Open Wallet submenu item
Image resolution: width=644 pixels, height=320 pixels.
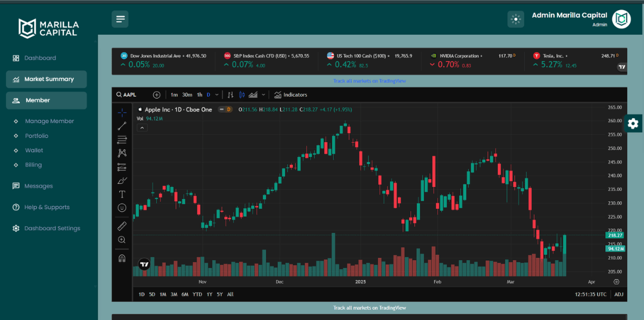(x=34, y=150)
